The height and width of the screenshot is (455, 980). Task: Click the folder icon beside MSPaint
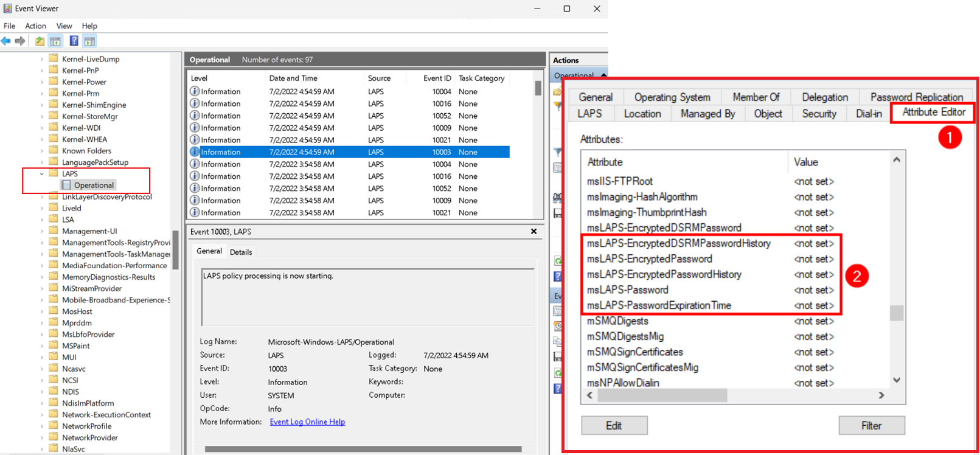[x=54, y=346]
